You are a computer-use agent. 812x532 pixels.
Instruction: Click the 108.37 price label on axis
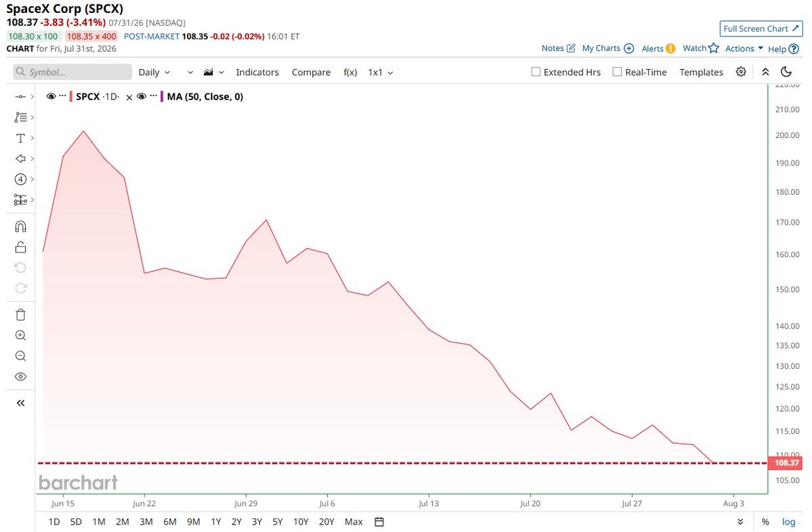tap(786, 463)
